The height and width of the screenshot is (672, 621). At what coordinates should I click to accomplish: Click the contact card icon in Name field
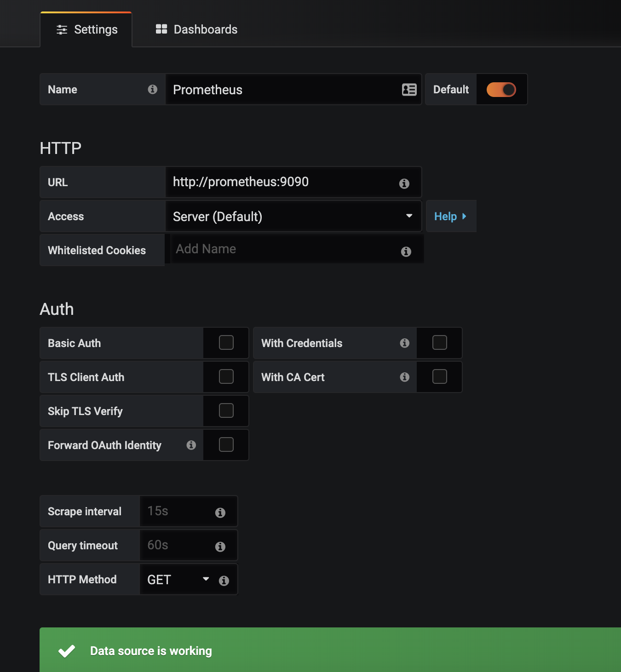click(409, 90)
